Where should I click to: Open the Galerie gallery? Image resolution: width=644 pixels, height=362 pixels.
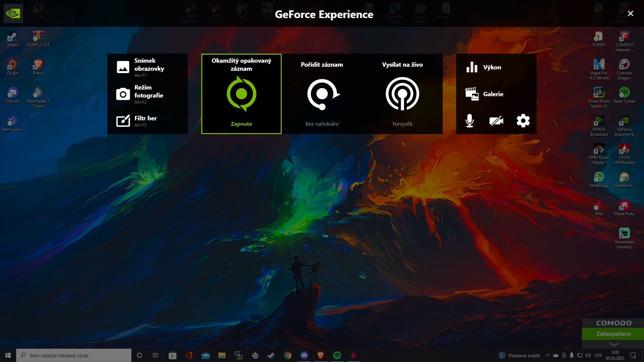496,94
